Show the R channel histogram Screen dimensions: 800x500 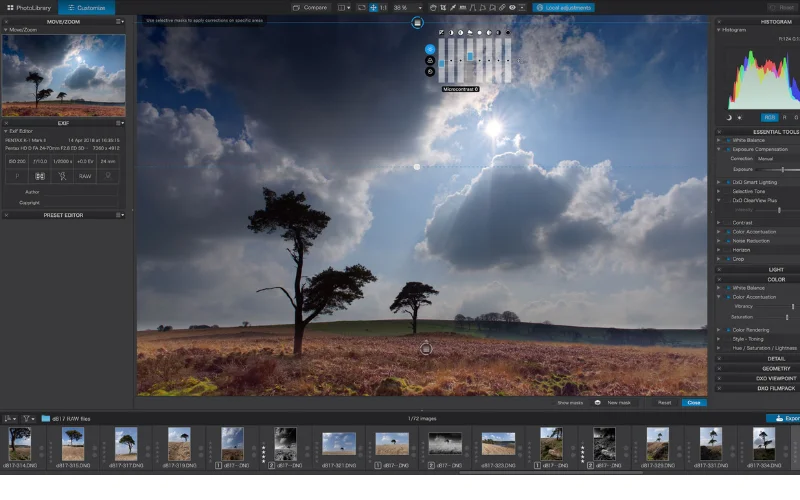pos(785,117)
